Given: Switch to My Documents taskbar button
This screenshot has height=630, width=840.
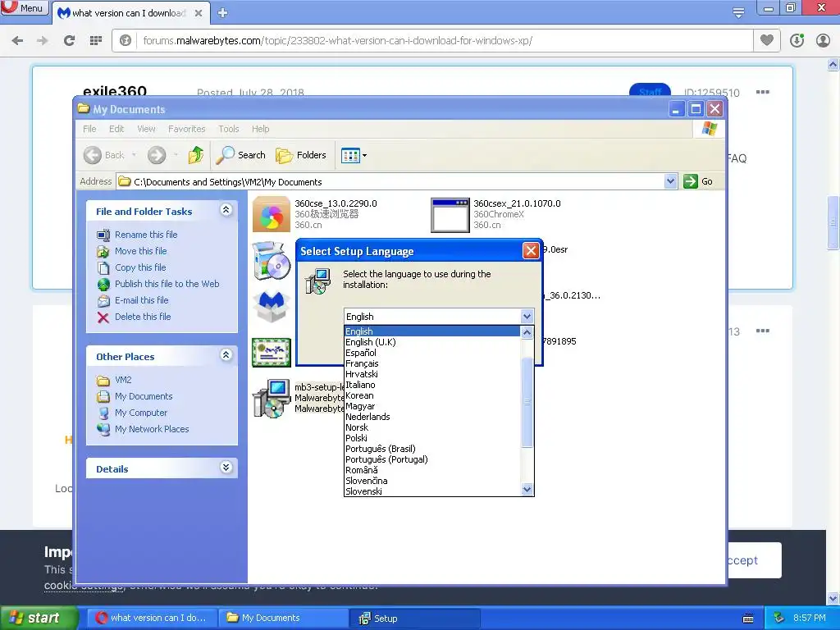Looking at the screenshot, I should [x=283, y=619].
